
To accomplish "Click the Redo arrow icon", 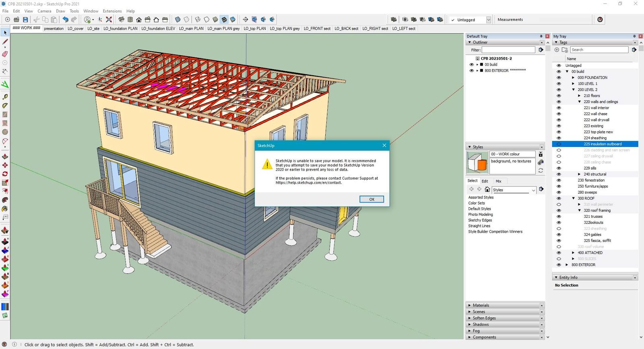I will coord(74,19).
